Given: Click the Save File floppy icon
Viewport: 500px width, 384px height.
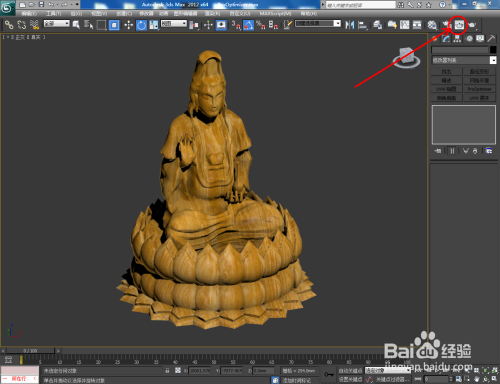Looking at the screenshot, I should 41,5.
